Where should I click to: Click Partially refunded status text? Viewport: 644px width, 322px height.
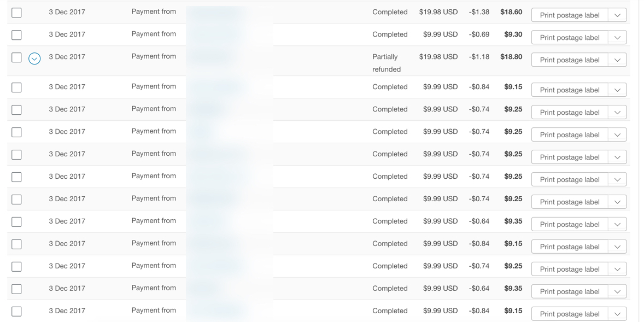[x=387, y=63]
